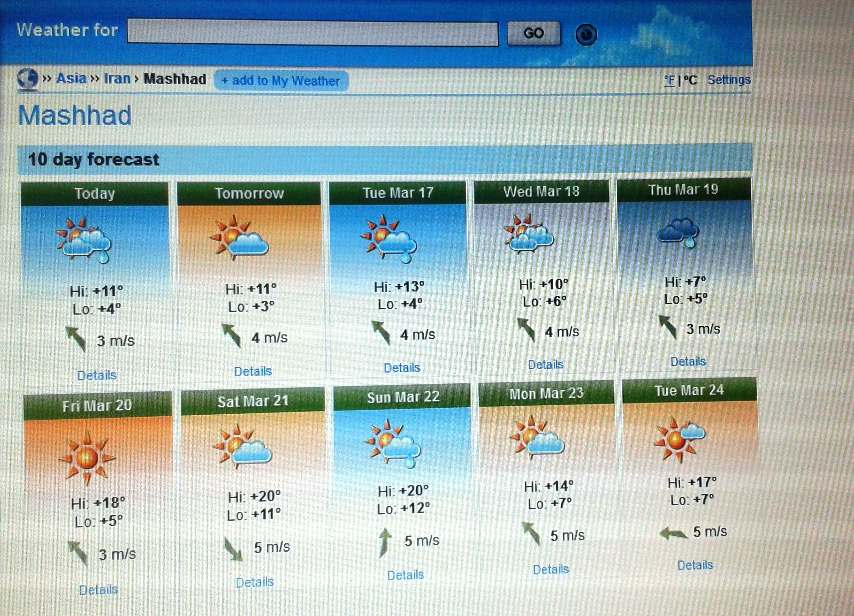Screen dimensions: 854x616
Task: Switch temperature units to °C
Action: click(690, 80)
